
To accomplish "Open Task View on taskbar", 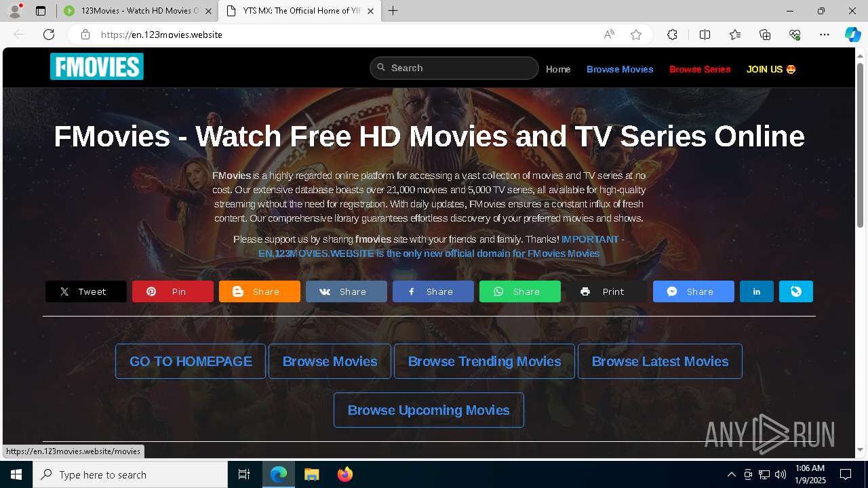I will 244,474.
